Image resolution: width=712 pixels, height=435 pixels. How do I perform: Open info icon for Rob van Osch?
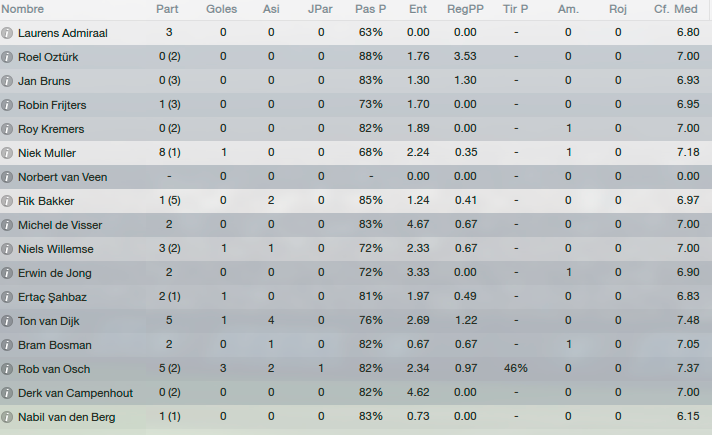pyautogui.click(x=6, y=369)
